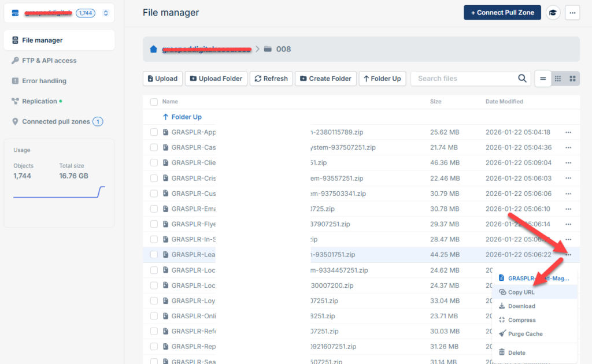Expand the storage zone switcher dropdown
Image resolution: width=592 pixels, height=364 pixels.
coord(105,13)
